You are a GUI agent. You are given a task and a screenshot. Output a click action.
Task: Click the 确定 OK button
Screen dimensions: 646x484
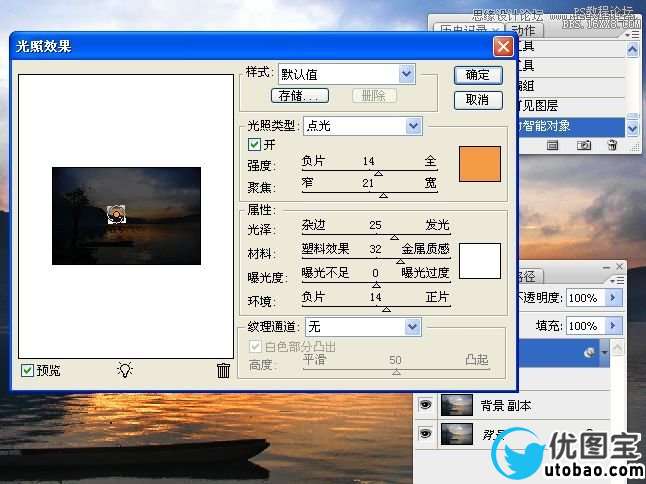coord(478,75)
